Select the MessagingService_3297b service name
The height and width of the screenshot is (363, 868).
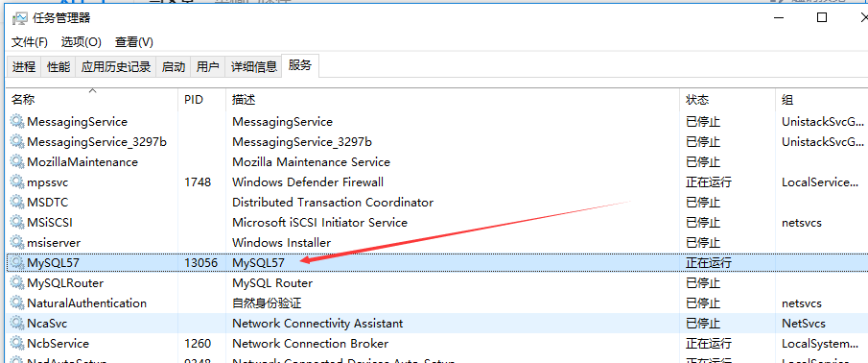(x=97, y=142)
